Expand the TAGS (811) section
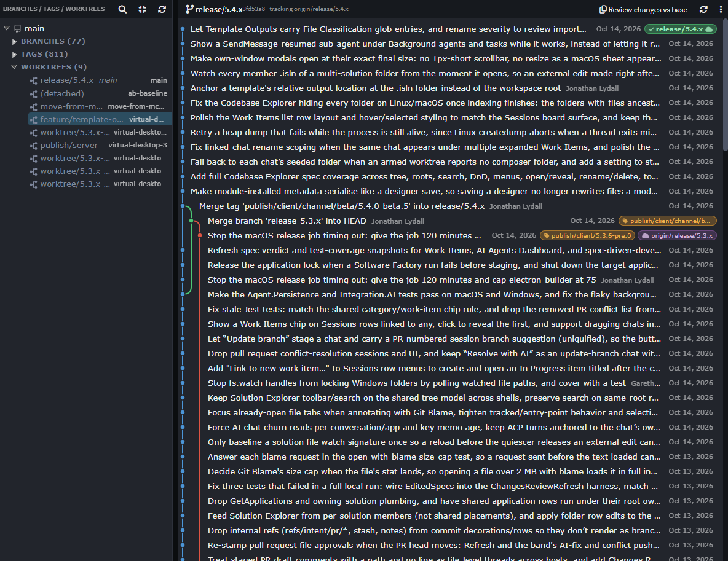Image resolution: width=728 pixels, height=561 pixels. [x=14, y=54]
